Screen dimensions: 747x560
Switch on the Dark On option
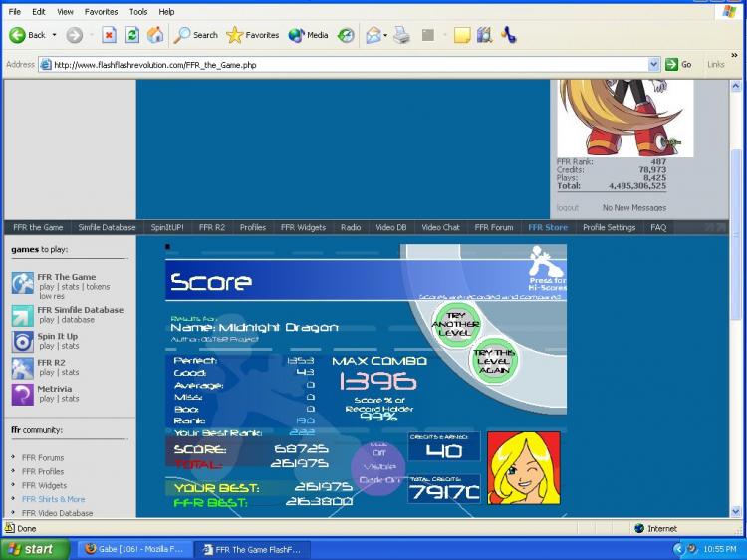click(378, 480)
